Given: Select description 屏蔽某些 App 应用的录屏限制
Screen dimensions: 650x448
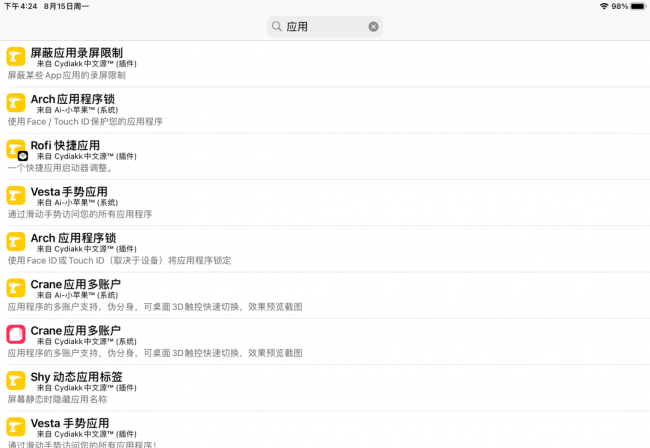Looking at the screenshot, I should tap(66, 75).
